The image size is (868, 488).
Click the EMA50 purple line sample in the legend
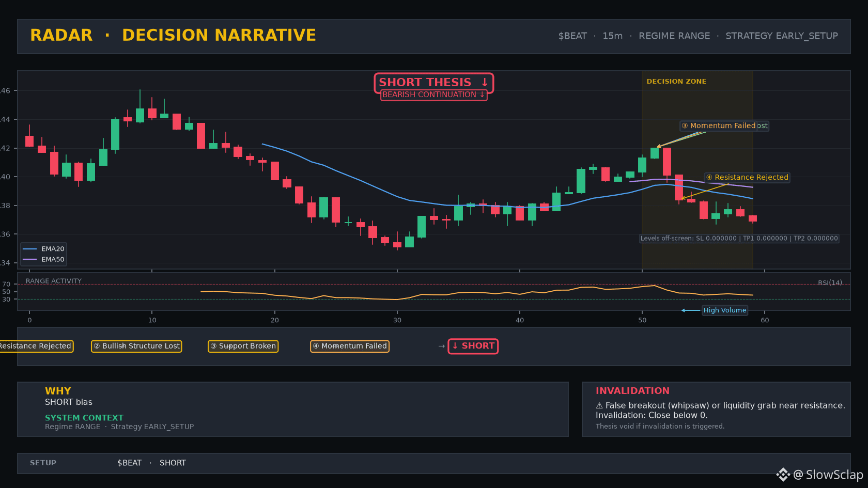(x=30, y=260)
